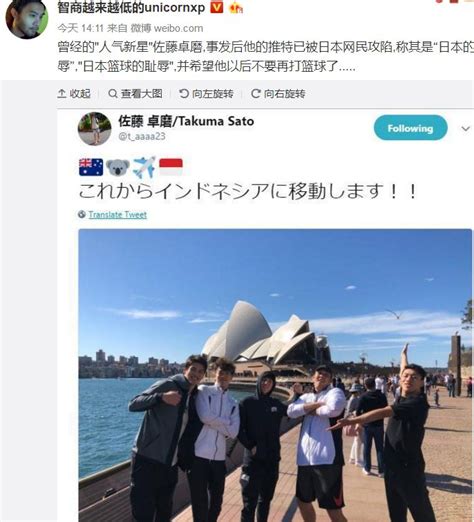Click the 查看大图 magnifier icon
Viewport: 474px width, 522px height.
pos(113,94)
